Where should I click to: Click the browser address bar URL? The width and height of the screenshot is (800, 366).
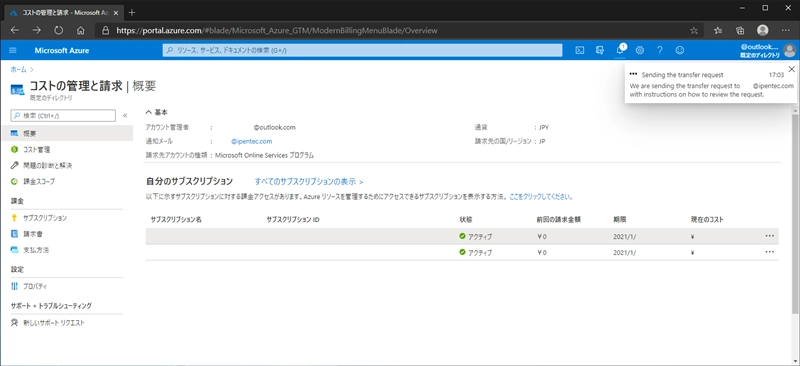click(x=277, y=31)
